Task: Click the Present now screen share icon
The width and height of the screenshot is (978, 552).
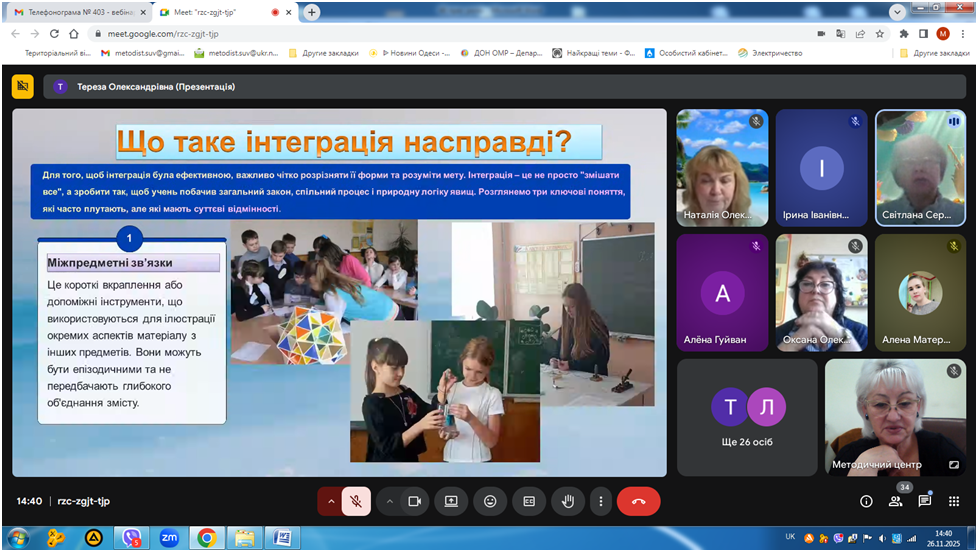Action: click(451, 501)
